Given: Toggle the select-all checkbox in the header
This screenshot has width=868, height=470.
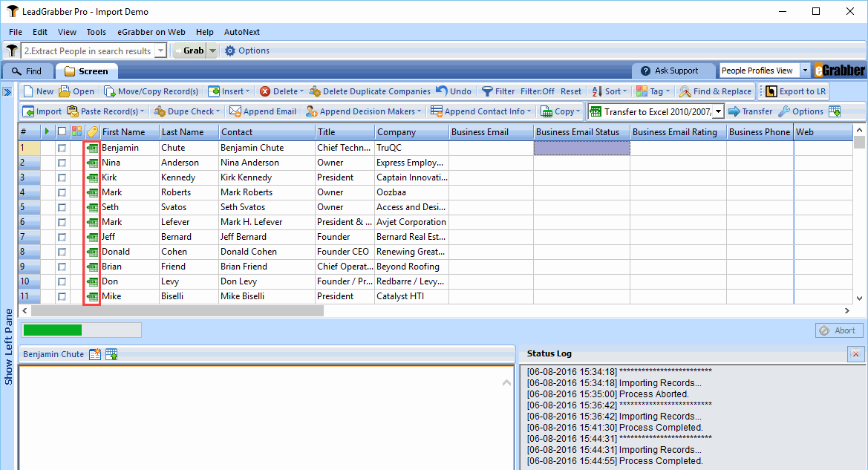Looking at the screenshot, I should coord(62,131).
